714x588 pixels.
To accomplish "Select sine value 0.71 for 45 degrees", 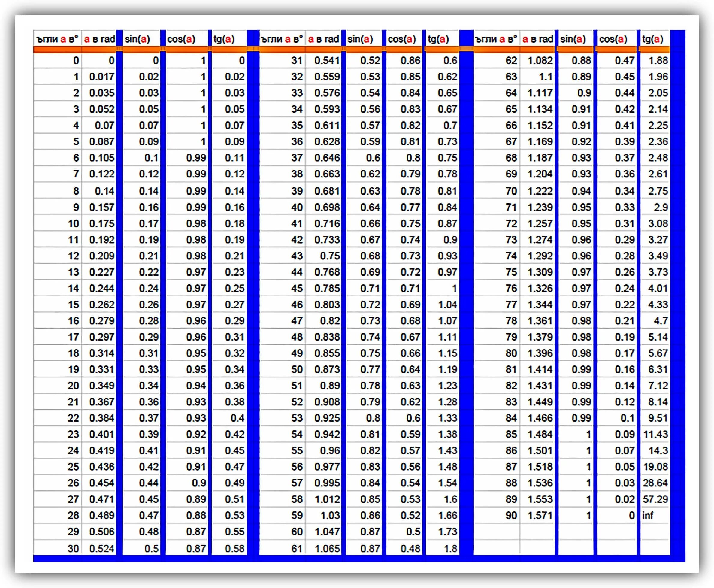I will tap(370, 288).
